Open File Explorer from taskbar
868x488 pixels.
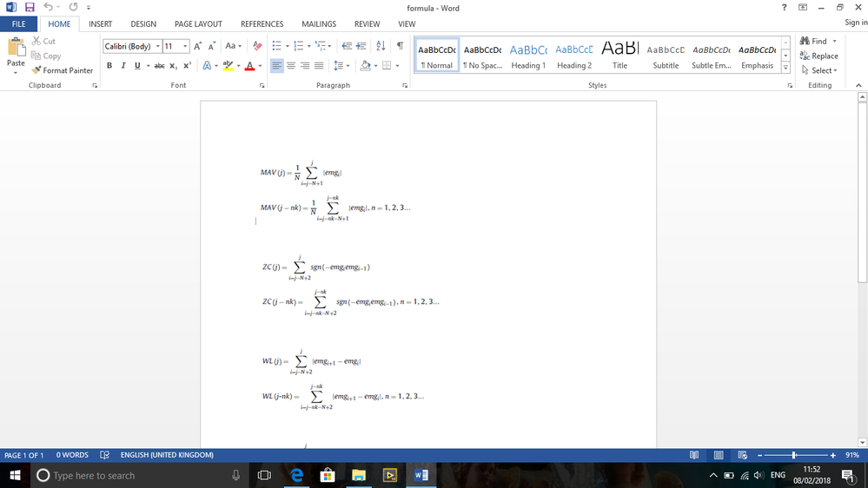359,475
